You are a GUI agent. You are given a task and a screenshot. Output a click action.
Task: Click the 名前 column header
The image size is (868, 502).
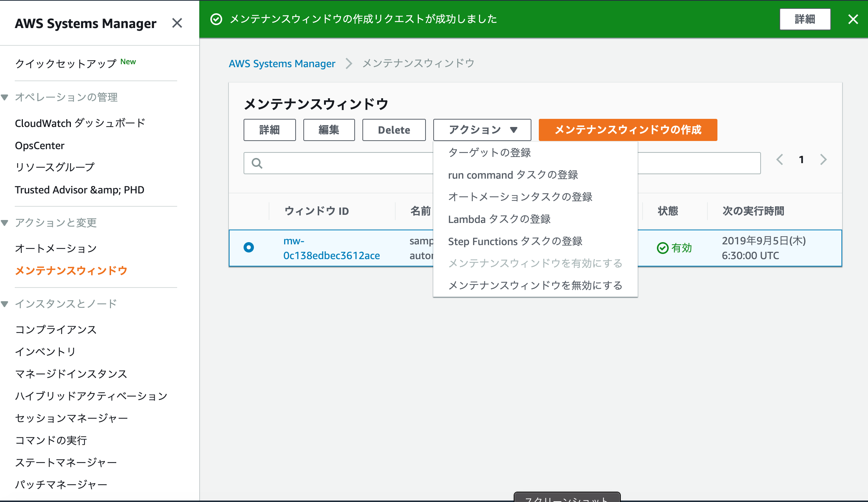(x=420, y=211)
